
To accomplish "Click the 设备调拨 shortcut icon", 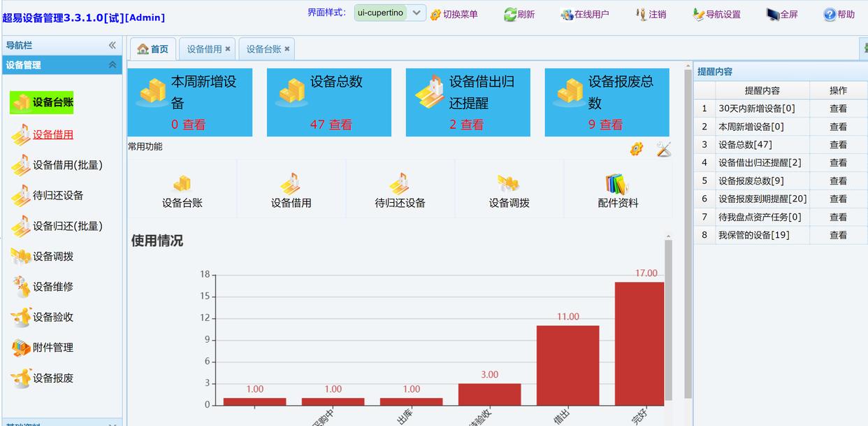I will tap(509, 184).
